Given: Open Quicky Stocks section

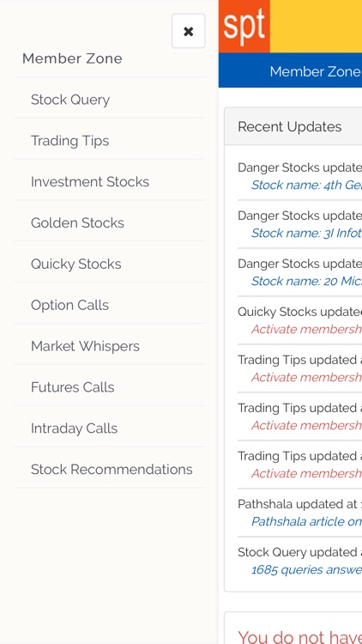Looking at the screenshot, I should pos(110,264).
